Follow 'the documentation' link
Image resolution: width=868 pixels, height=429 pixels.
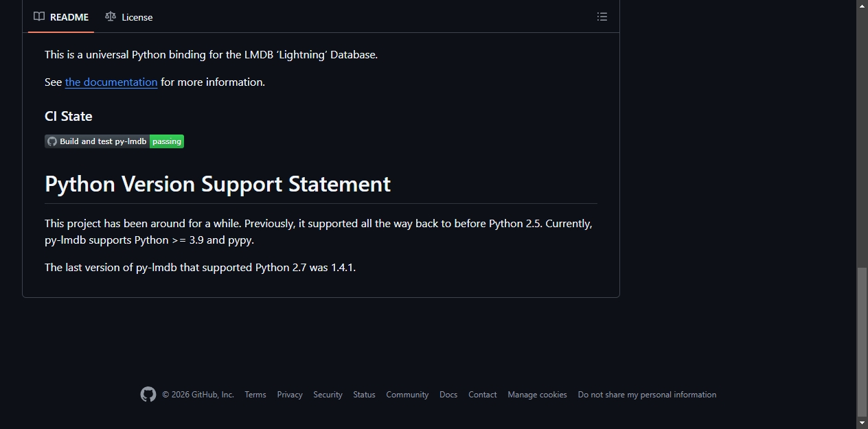tap(111, 82)
